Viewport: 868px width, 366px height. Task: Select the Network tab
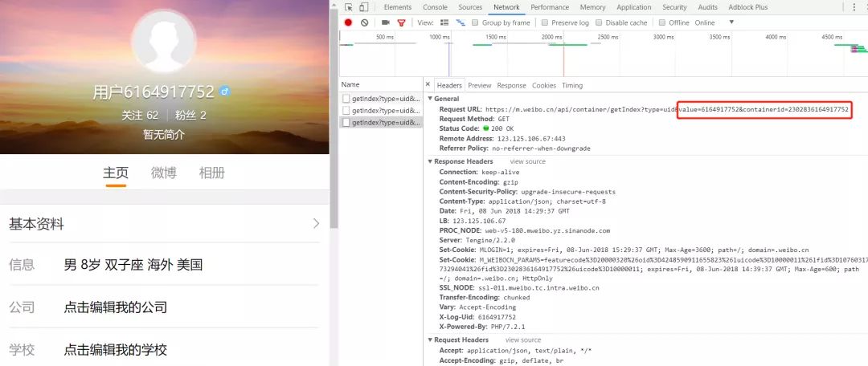(506, 7)
